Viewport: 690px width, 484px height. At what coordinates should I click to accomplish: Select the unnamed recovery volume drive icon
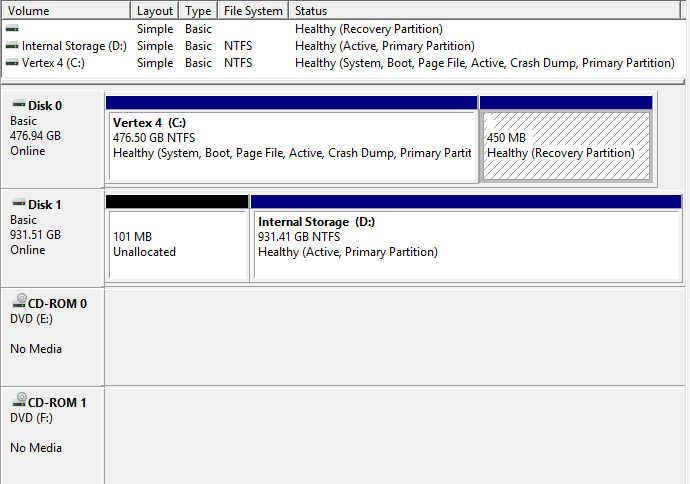coord(12,29)
